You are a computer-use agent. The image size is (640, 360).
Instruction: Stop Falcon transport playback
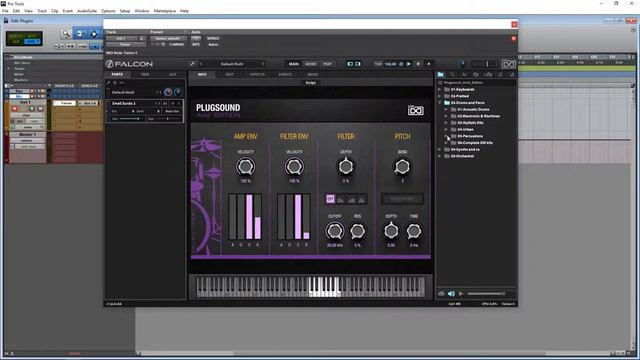(x=418, y=64)
